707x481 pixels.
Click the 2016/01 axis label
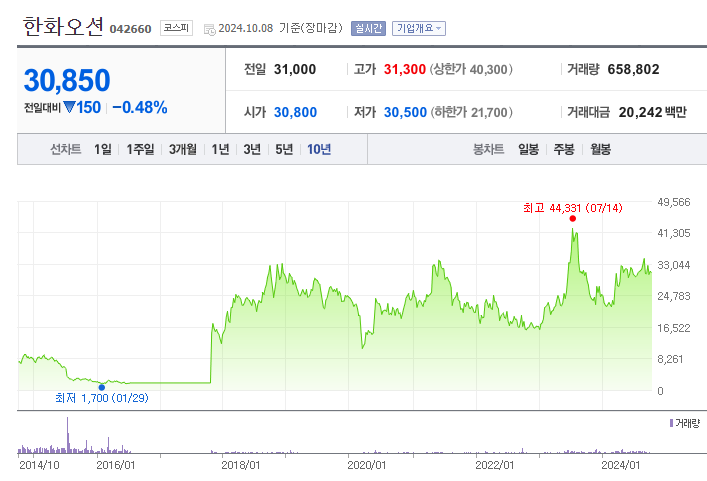coord(116,465)
